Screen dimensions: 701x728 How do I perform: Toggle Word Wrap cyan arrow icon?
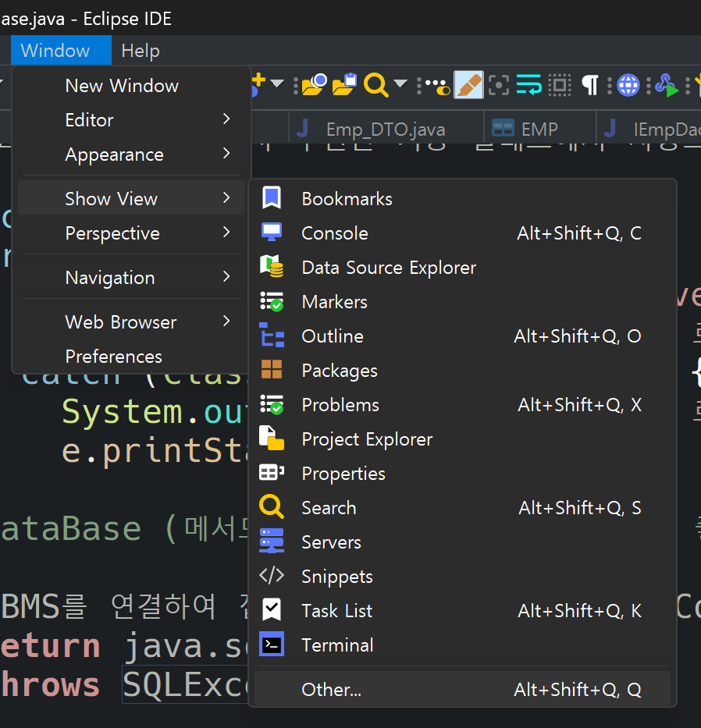528,84
